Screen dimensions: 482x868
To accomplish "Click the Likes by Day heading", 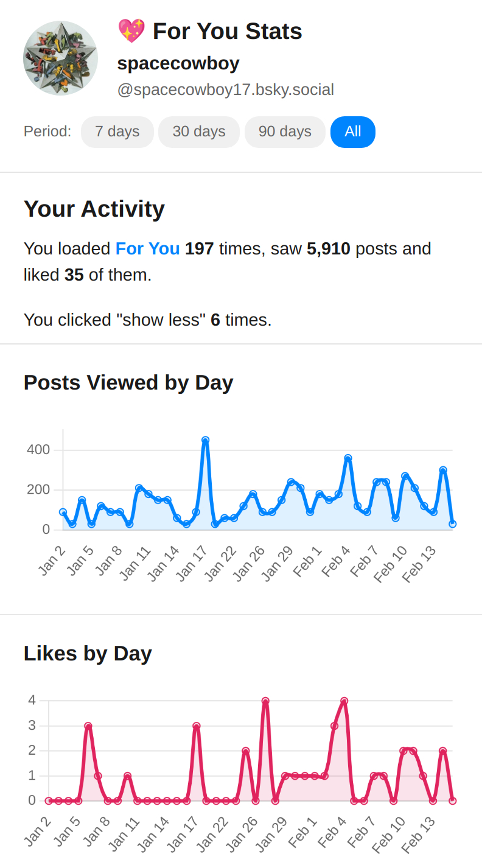I will (88, 654).
